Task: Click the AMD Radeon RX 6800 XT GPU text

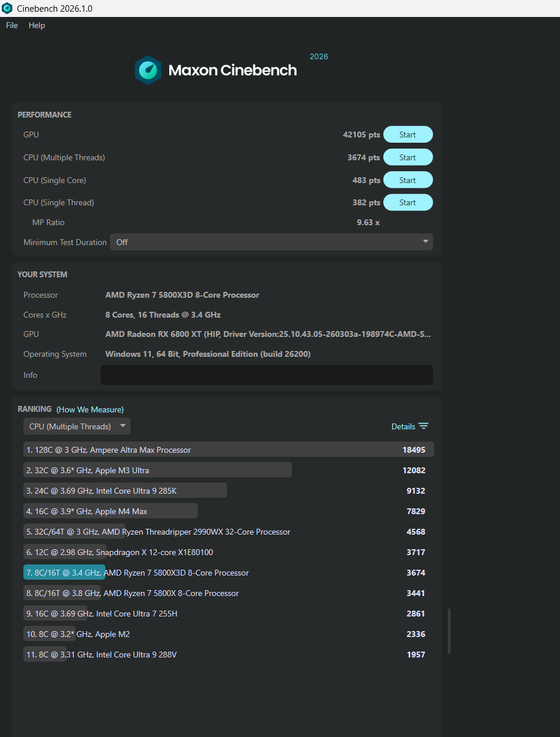Action: point(268,334)
